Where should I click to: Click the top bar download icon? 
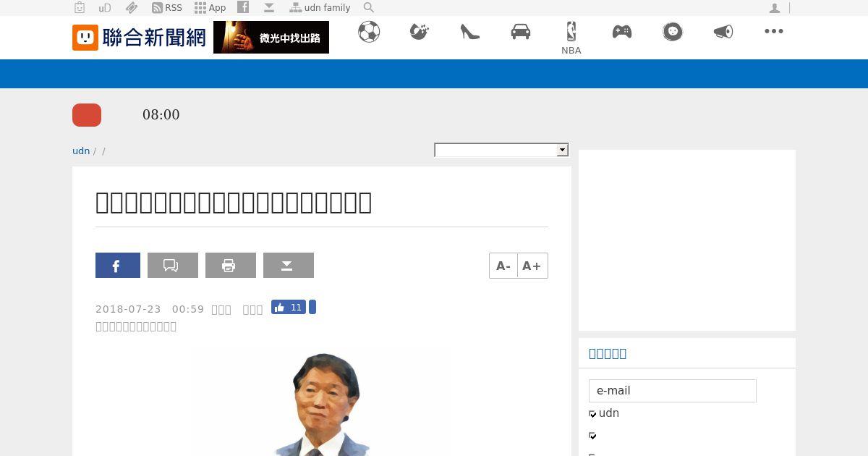[269, 7]
